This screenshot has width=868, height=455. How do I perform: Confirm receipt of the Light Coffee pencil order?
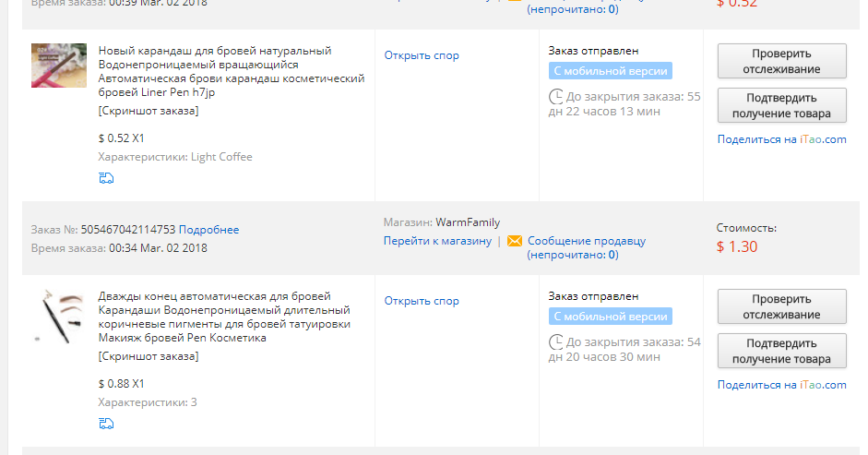point(781,105)
